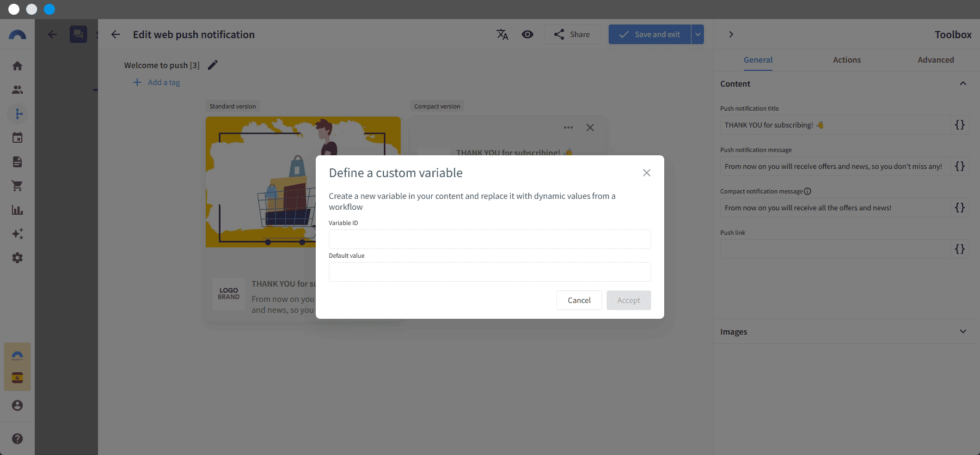This screenshot has height=455, width=980.
Task: Insert variable into Push notification message field
Action: pos(960,166)
